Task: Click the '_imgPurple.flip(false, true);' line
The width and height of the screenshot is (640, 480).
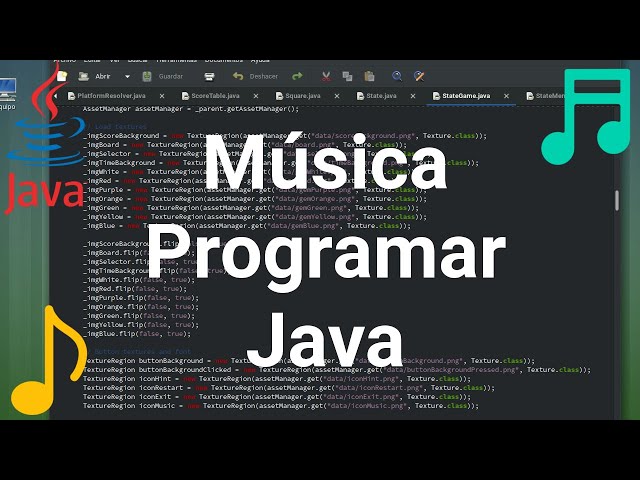Action: 141,298
